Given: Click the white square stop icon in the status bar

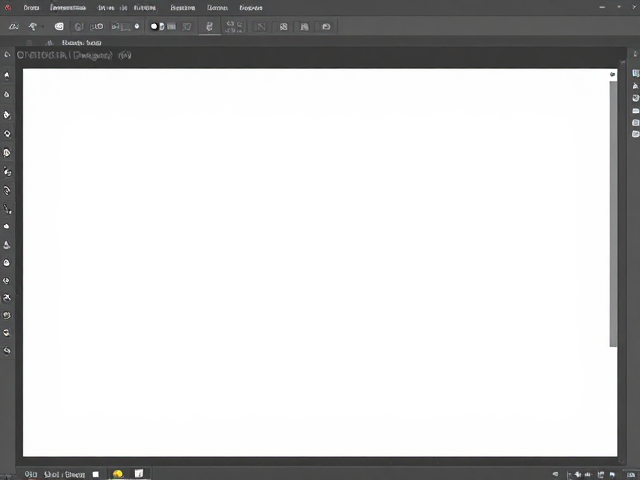Looking at the screenshot, I should point(96,474).
